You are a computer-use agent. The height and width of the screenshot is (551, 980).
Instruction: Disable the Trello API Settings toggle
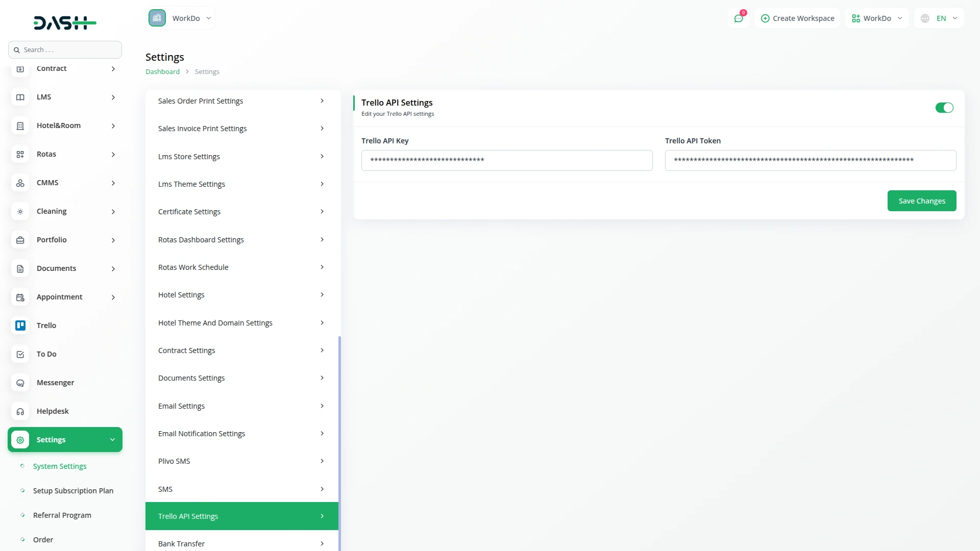point(944,108)
